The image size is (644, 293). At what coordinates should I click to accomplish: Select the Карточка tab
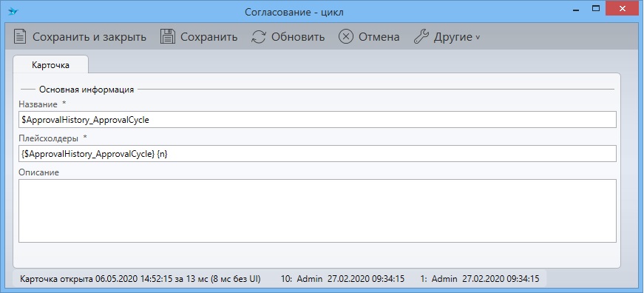click(x=50, y=64)
